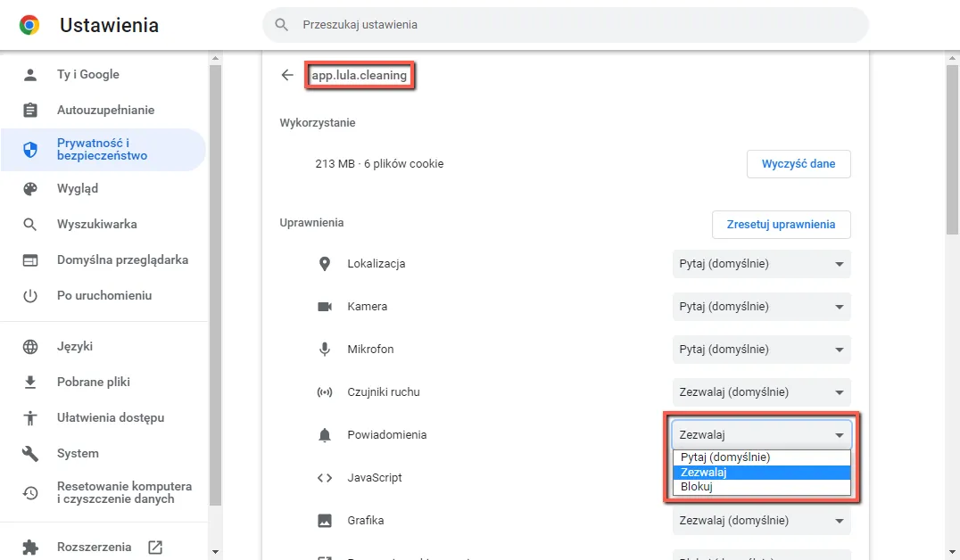Click the app.lula.cleaning site title
This screenshot has width=960, height=560.
tap(360, 75)
